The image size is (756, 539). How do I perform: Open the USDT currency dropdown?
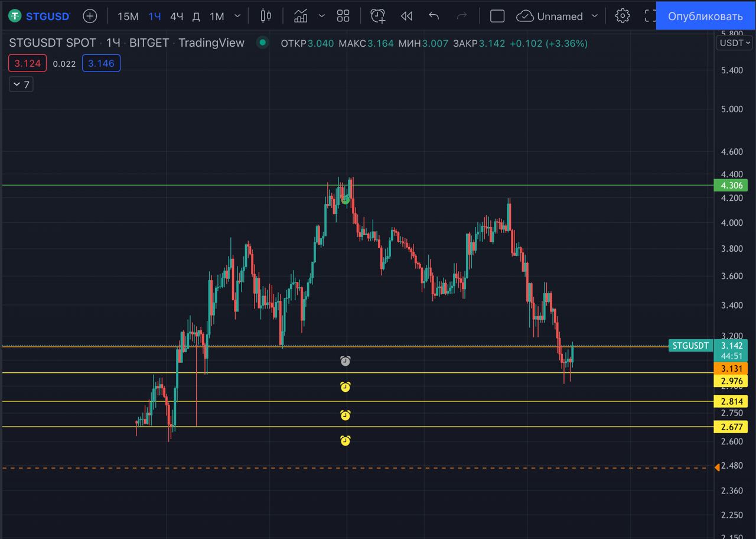coord(734,43)
